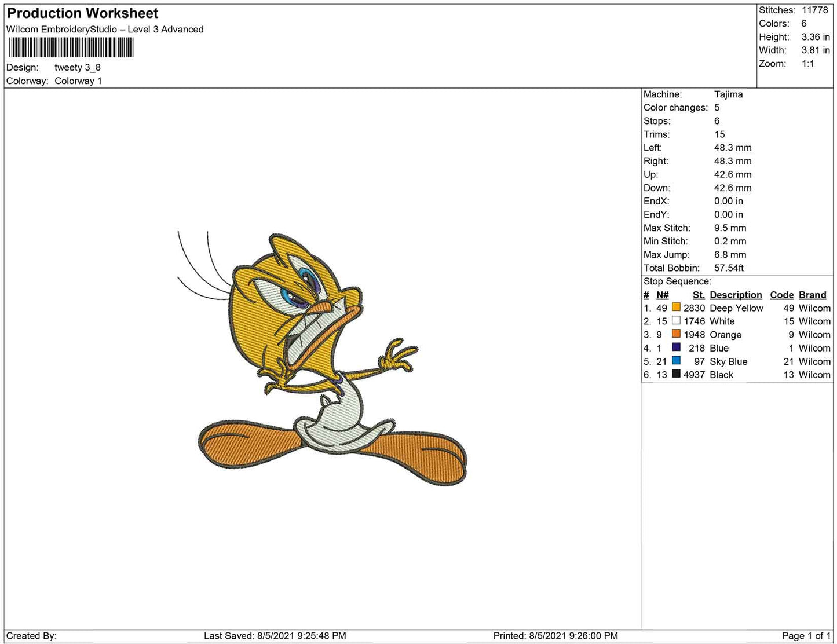Select the design name tweety 3_8
Viewport: 837px width, 644px height.
(x=78, y=67)
